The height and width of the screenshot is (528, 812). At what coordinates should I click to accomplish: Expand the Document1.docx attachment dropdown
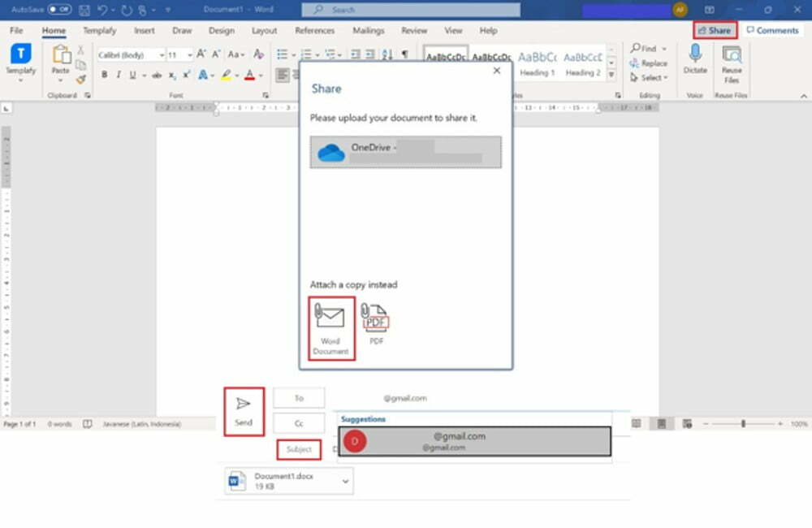pos(346,482)
